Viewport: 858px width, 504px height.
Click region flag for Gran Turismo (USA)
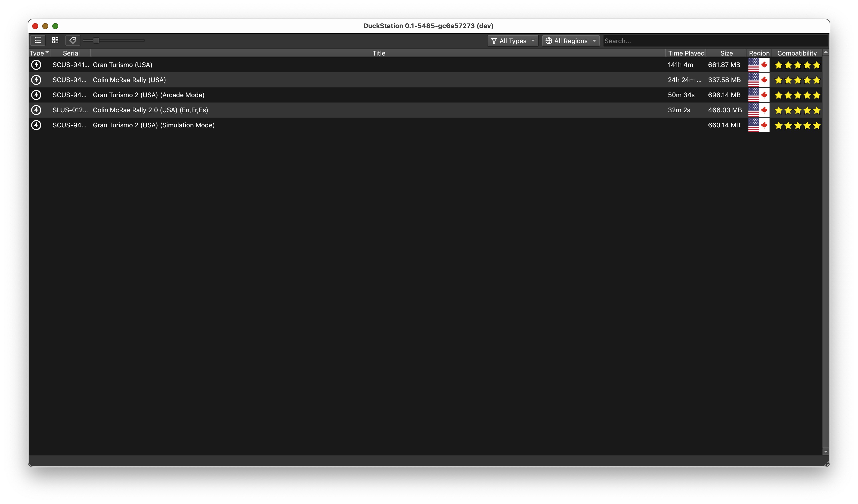tap(758, 65)
